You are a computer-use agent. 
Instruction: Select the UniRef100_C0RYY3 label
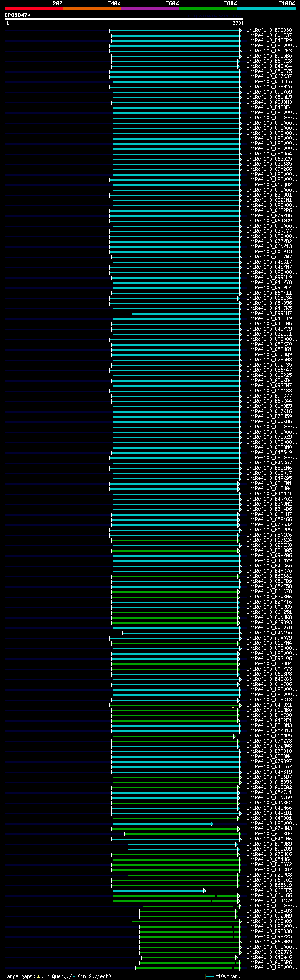coord(269,669)
